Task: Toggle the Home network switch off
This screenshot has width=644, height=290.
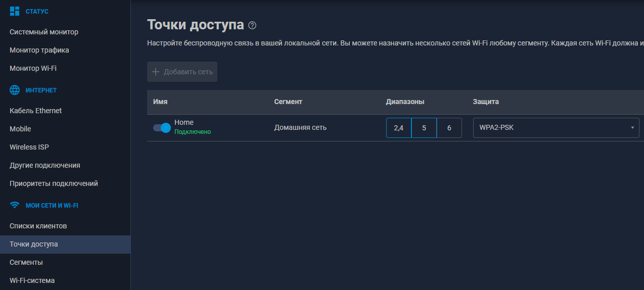Action: click(x=162, y=128)
